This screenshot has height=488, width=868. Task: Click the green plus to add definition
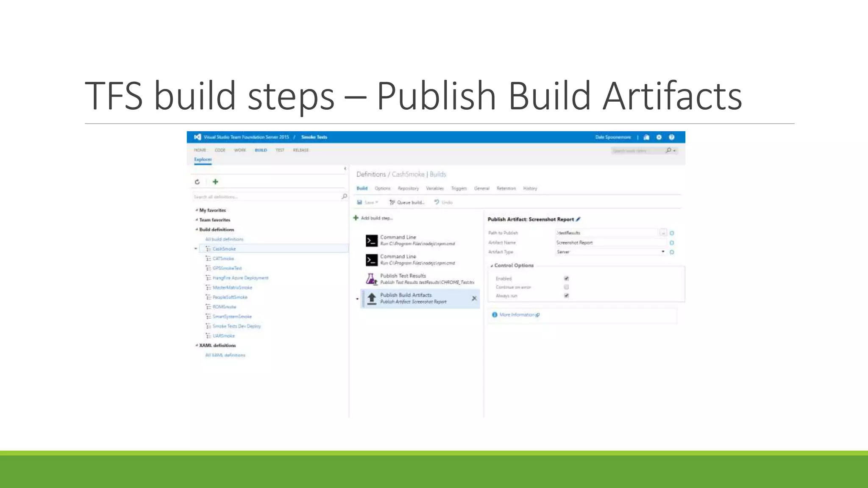pyautogui.click(x=215, y=182)
